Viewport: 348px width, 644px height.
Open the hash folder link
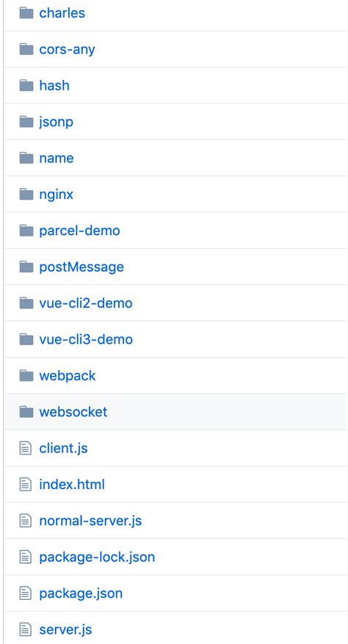pos(54,85)
